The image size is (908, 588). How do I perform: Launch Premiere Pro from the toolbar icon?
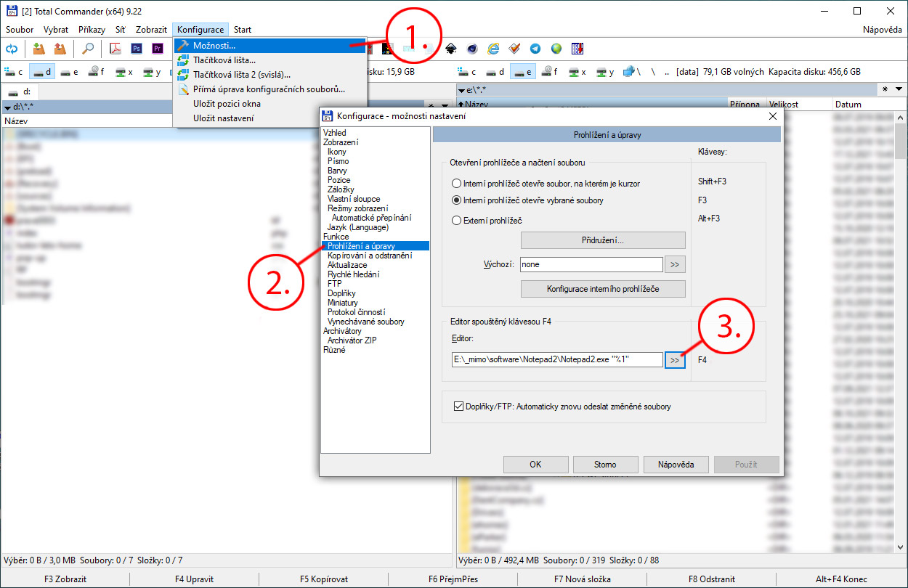[158, 49]
